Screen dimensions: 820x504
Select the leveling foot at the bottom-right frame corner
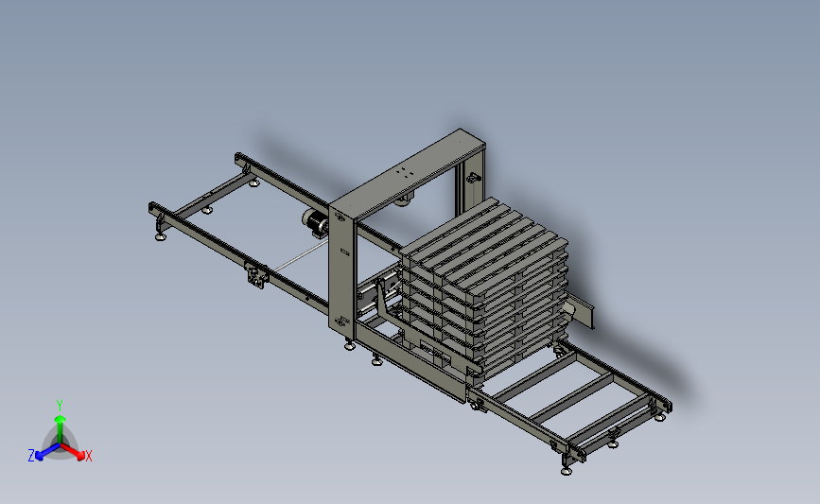(567, 471)
